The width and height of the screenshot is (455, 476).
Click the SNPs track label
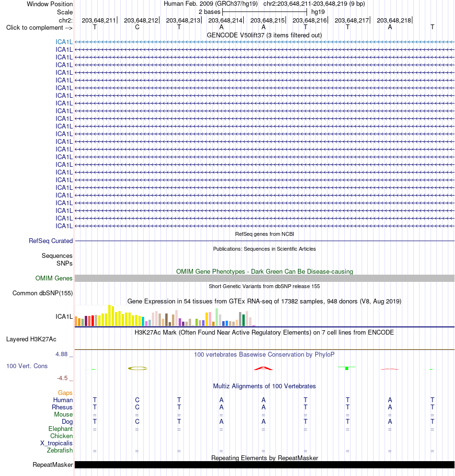pyautogui.click(x=64, y=263)
